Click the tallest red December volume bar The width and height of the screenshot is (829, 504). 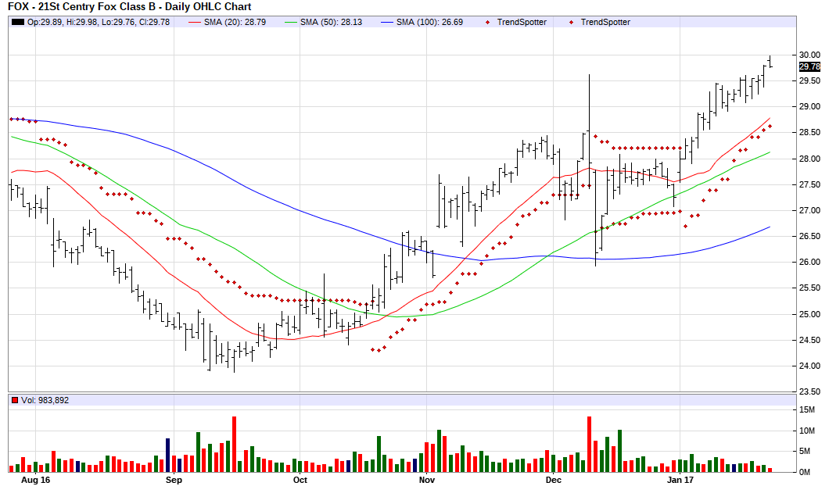[x=589, y=445]
